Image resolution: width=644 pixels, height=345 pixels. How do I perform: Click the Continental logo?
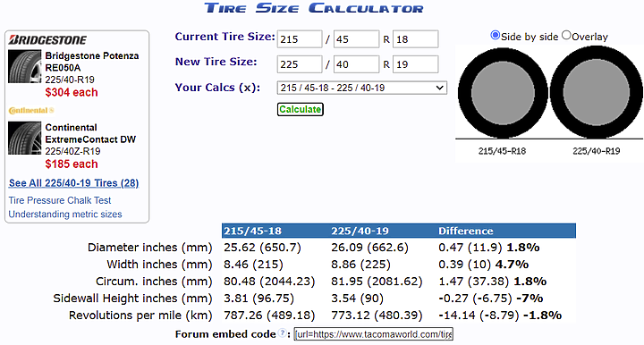click(31, 110)
